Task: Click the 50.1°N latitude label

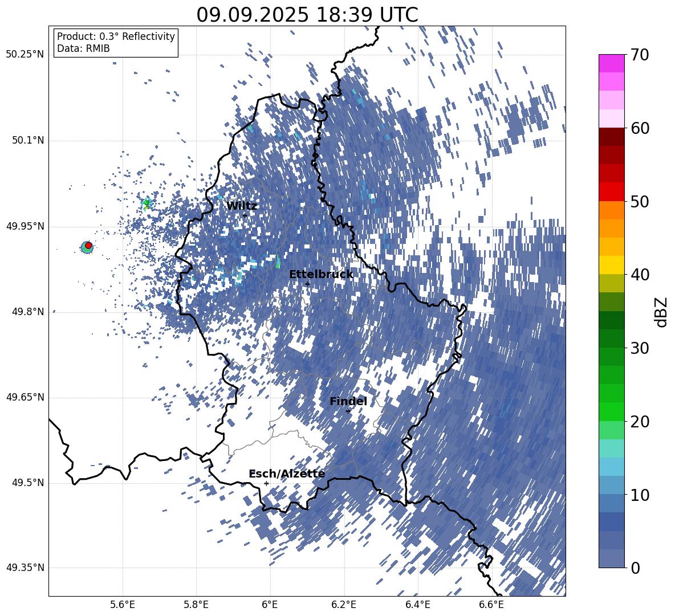Action: pos(27,141)
